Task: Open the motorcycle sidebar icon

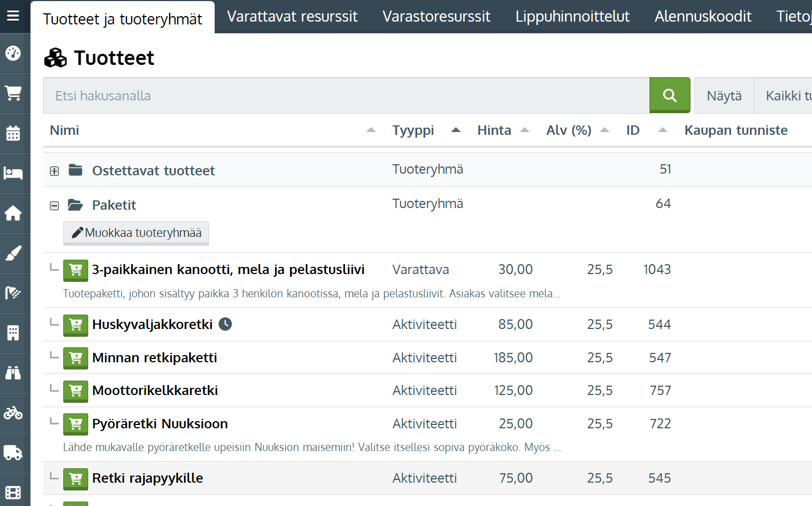Action: [13, 413]
